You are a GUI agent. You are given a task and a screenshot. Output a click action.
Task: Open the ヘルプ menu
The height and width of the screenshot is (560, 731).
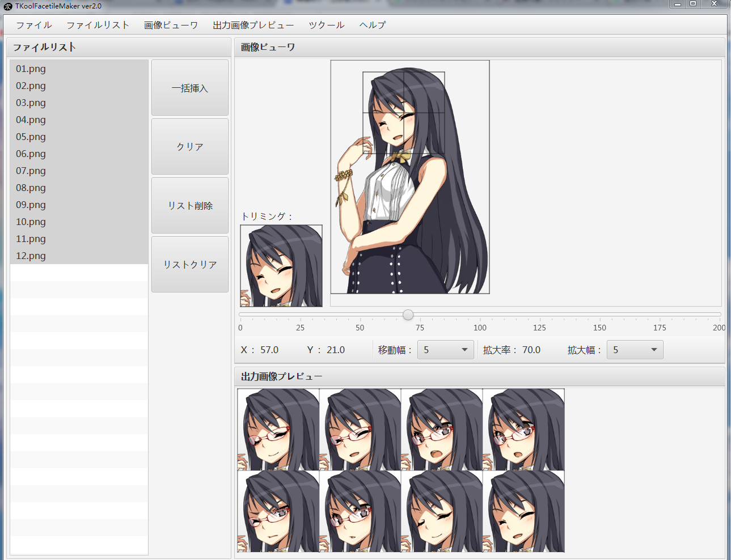tap(372, 25)
